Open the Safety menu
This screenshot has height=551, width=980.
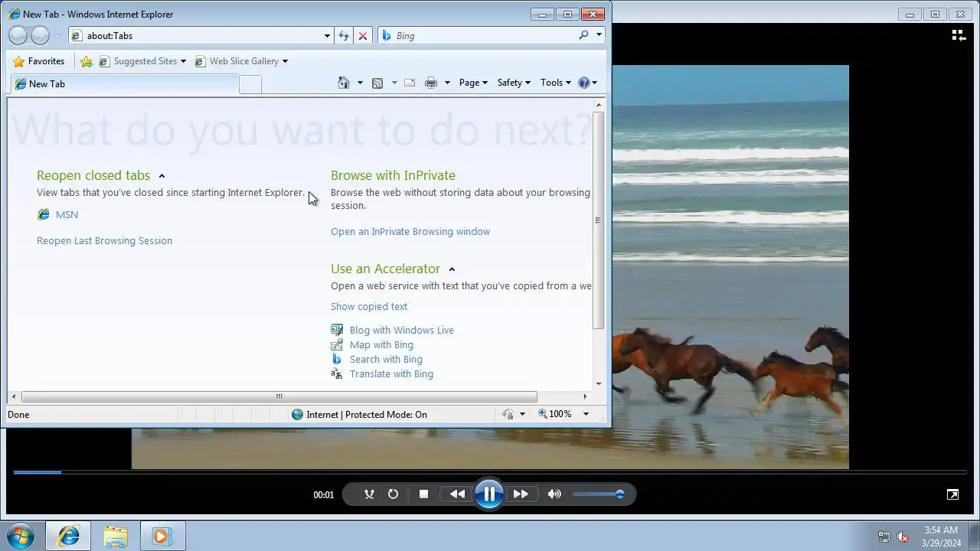coord(514,83)
